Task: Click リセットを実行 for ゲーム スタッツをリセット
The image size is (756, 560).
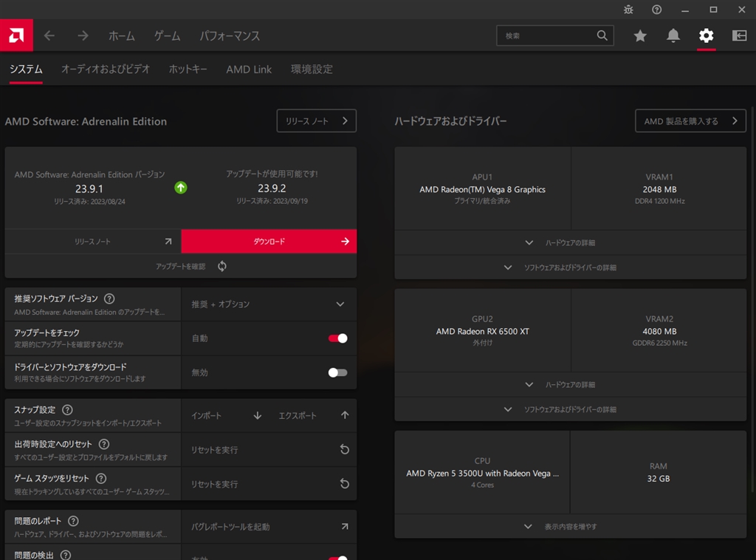Action: point(214,484)
